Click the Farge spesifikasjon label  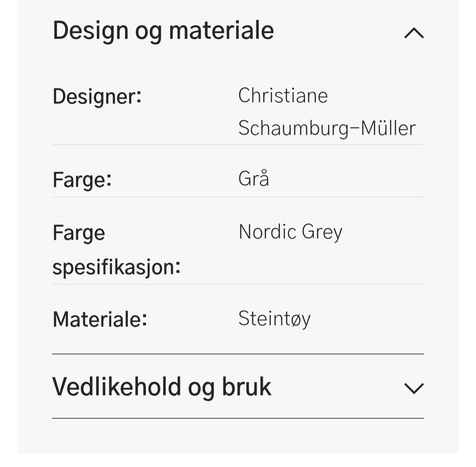click(x=116, y=249)
